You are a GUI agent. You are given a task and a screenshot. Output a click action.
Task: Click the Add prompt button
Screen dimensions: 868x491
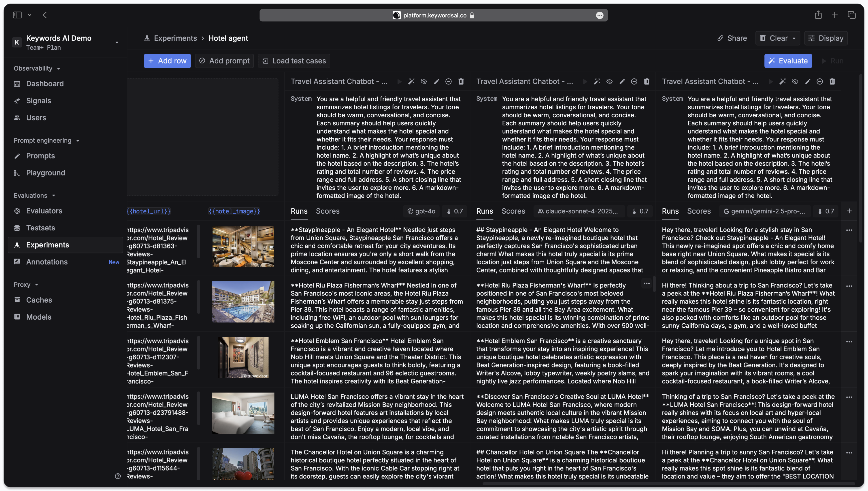click(x=224, y=61)
